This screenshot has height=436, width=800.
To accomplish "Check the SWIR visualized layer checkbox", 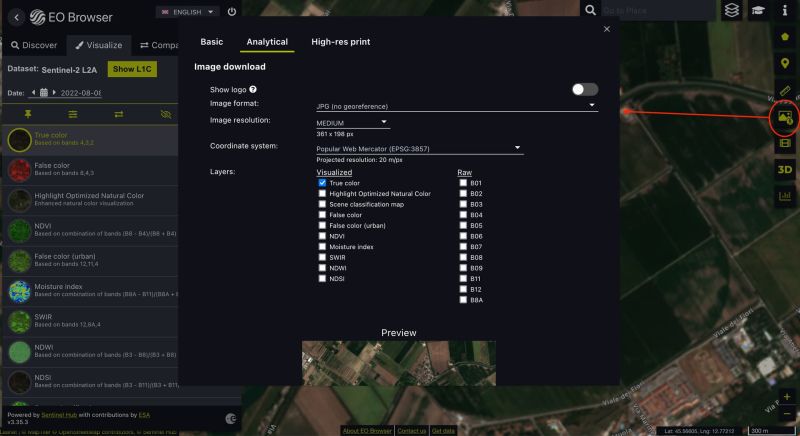I will pos(322,257).
